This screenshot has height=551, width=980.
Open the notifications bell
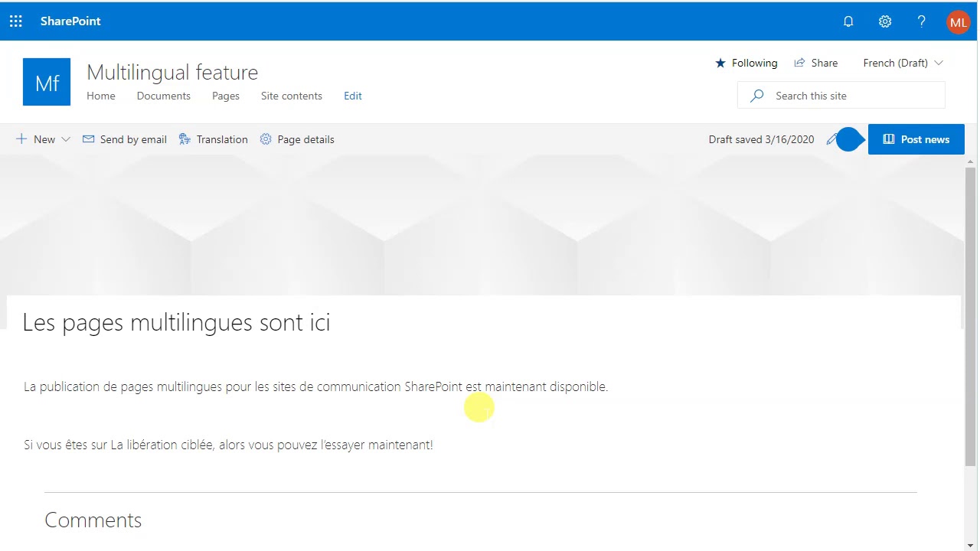tap(848, 21)
